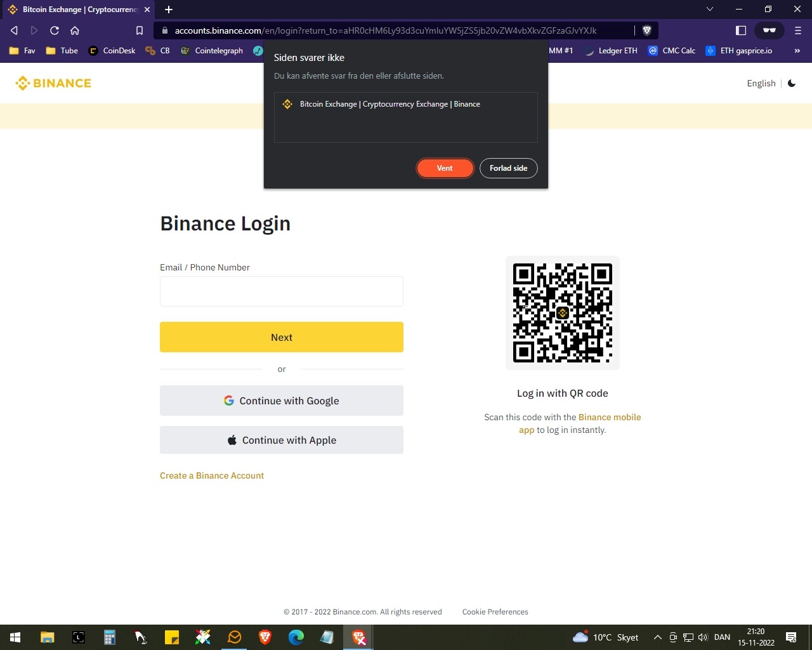812x650 pixels.
Task: Open the Ledger ETH bookmark
Action: [x=610, y=51]
